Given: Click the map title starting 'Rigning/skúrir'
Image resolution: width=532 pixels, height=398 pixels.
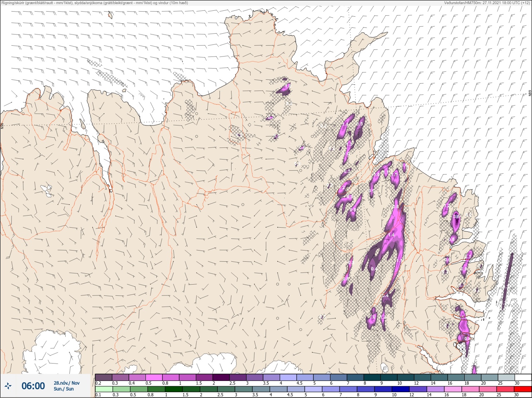Looking at the screenshot, I should coord(95,2).
